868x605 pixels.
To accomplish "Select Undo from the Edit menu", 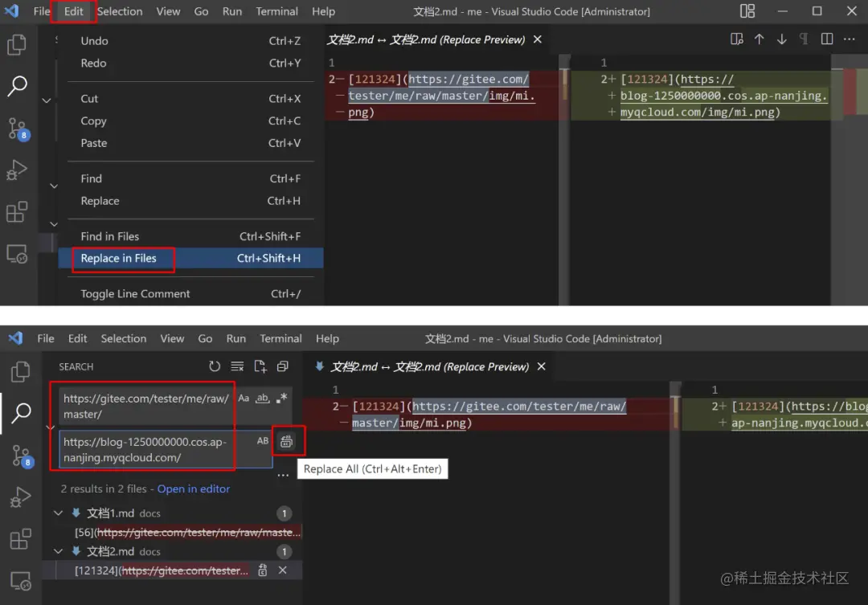I will coord(190,41).
